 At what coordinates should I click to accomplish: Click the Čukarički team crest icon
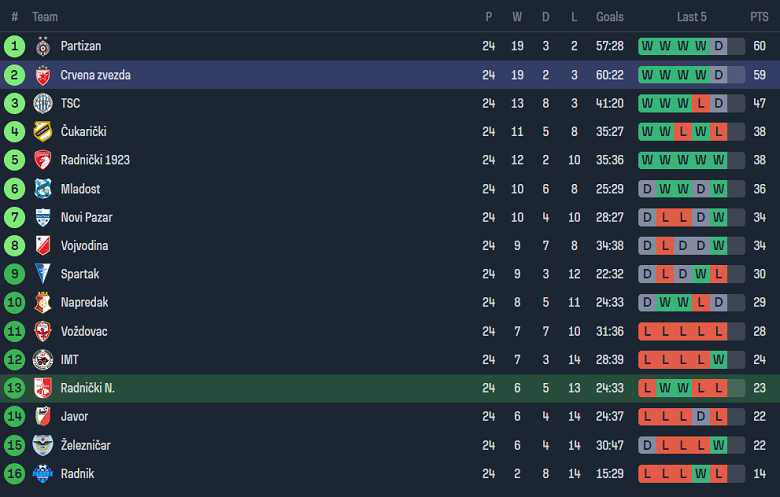tap(43, 132)
